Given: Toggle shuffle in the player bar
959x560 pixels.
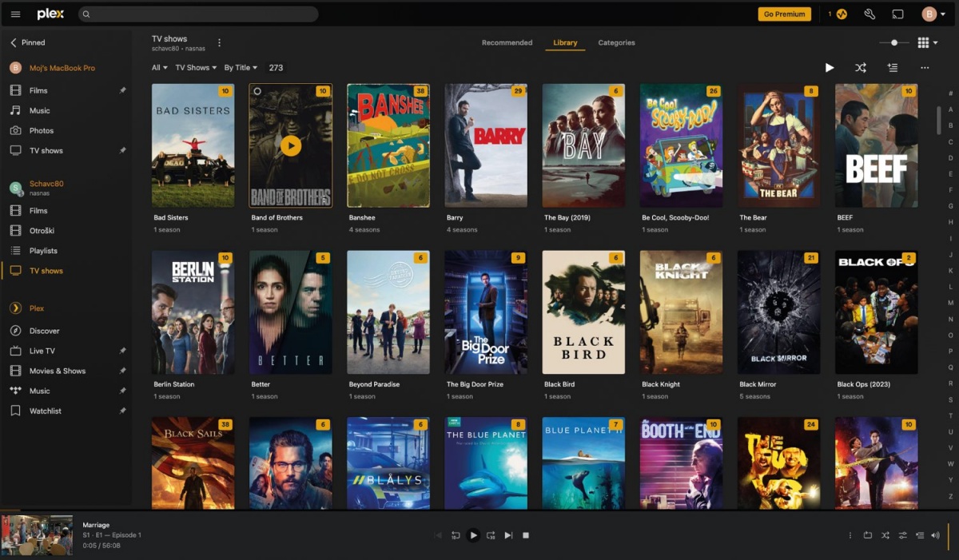Looking at the screenshot, I should tap(885, 535).
